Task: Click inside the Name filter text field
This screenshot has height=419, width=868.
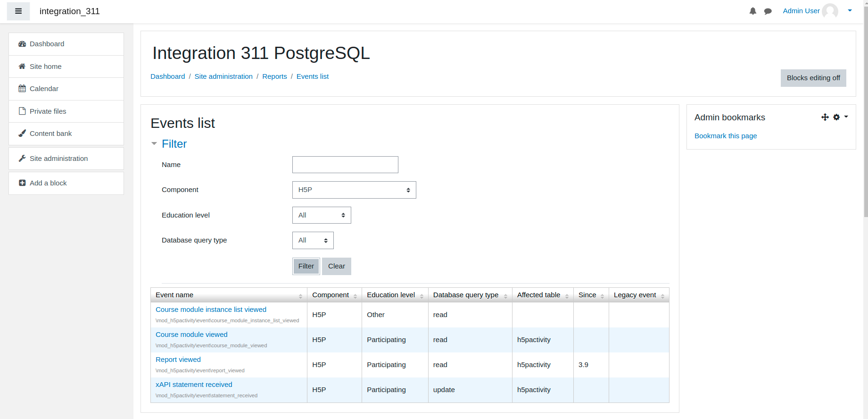Action: (x=345, y=165)
